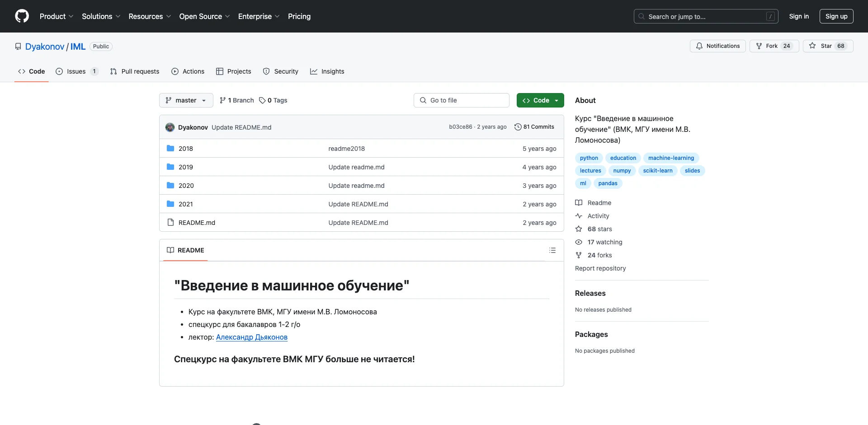View the 24 forks list
Image resolution: width=868 pixels, height=425 pixels.
[x=594, y=255]
